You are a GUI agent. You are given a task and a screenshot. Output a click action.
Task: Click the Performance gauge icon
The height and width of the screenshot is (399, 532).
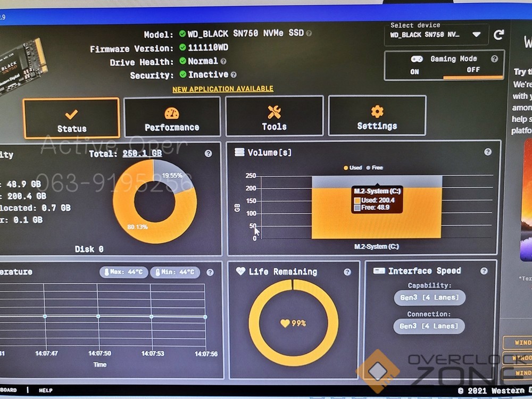coord(172,113)
